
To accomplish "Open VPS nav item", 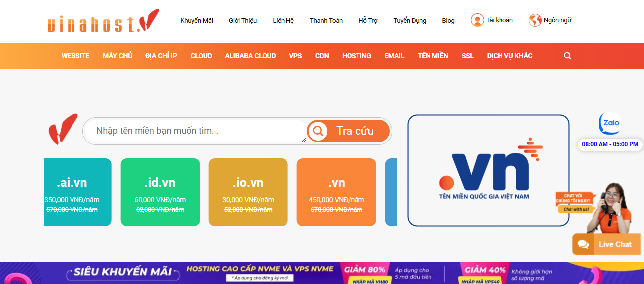I will click(295, 56).
